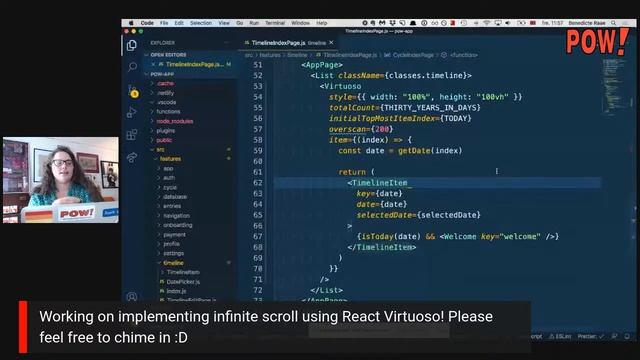Click the CycleIndexPage breadcrumb segment

(x=413, y=55)
